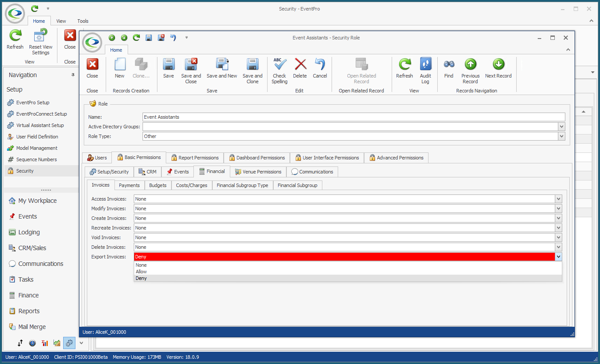
Task: Open Role Type dropdown
Action: tap(561, 136)
